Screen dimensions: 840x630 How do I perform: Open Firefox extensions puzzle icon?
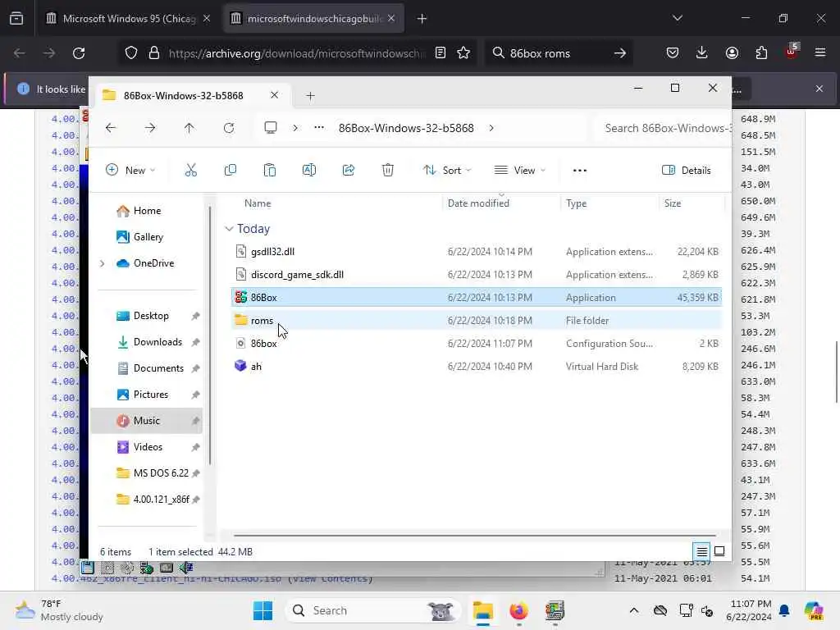(x=761, y=53)
